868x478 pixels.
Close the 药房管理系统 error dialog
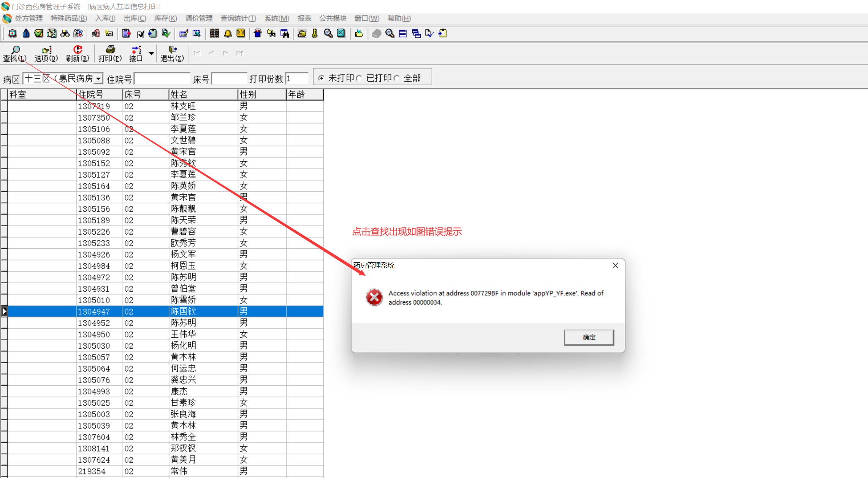[x=615, y=265]
